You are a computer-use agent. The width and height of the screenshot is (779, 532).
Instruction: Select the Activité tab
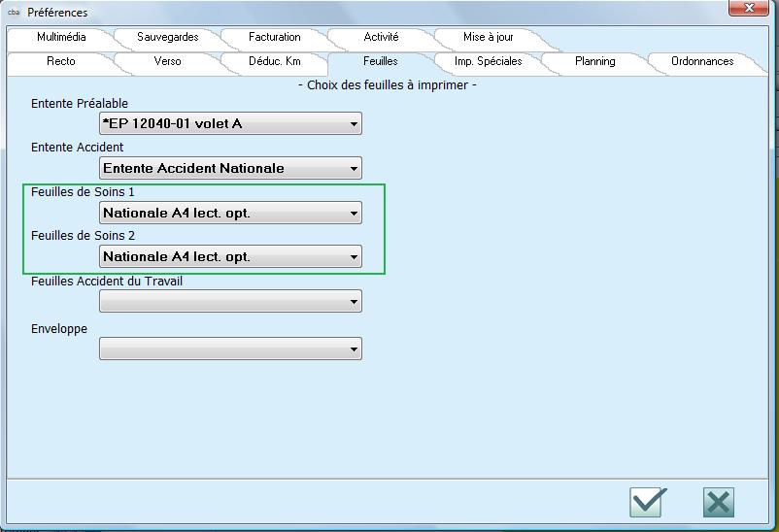pyautogui.click(x=381, y=37)
